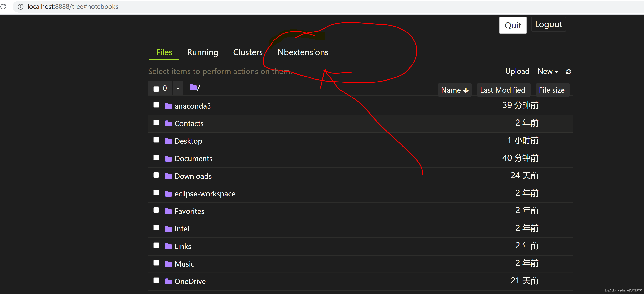Click the Desktop folder icon
The image size is (644, 294).
(169, 141)
